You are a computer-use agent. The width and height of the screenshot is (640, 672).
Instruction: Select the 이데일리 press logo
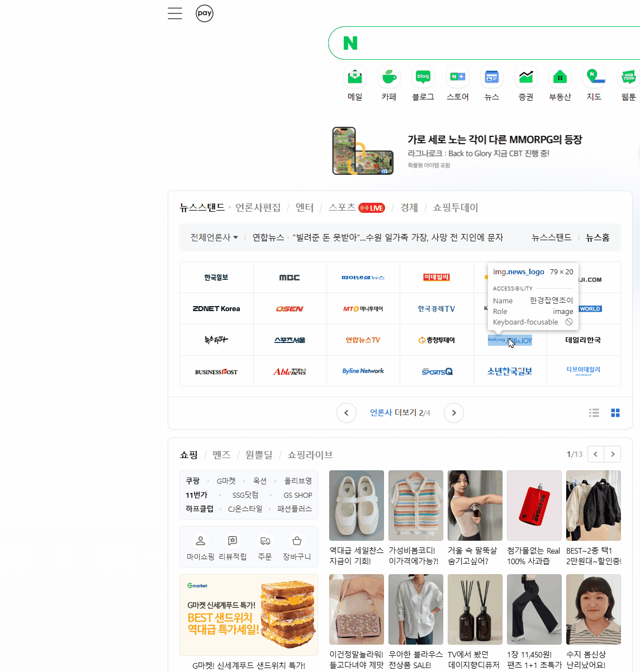pos(437,278)
